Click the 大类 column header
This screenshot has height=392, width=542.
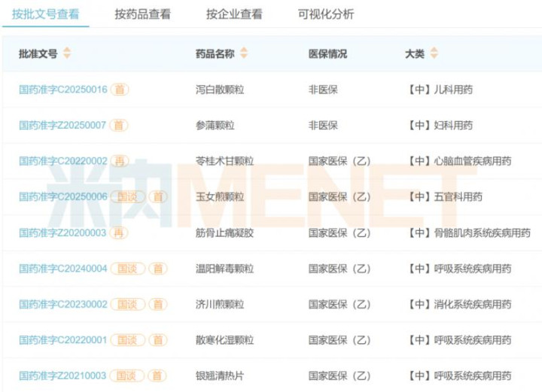click(415, 54)
